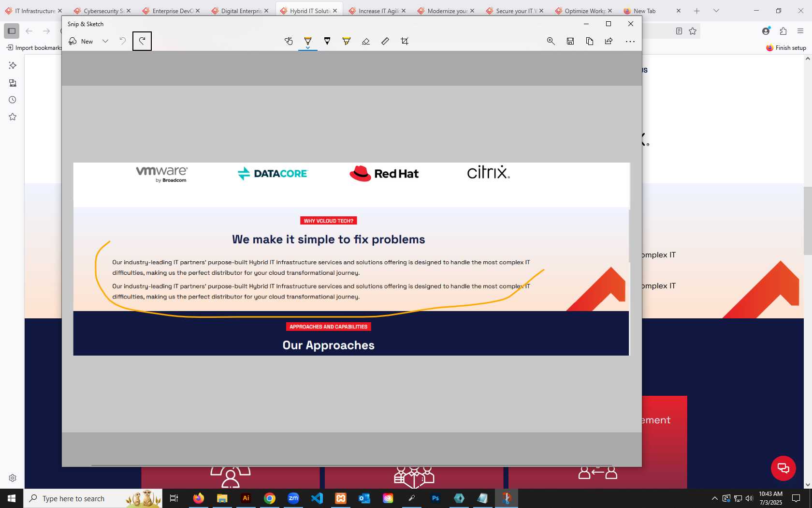This screenshot has width=812, height=508.
Task: Open Adobe Illustrator from taskbar
Action: pyautogui.click(x=246, y=498)
